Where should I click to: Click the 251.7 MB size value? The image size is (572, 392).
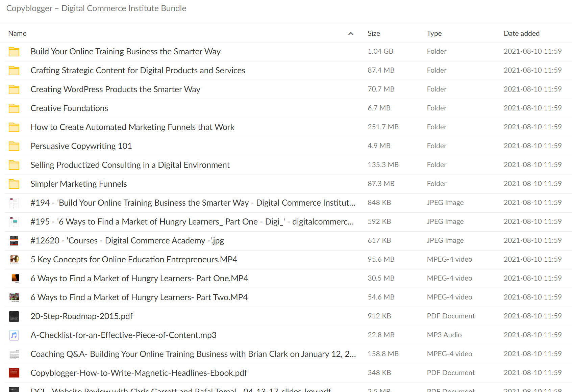click(x=383, y=127)
